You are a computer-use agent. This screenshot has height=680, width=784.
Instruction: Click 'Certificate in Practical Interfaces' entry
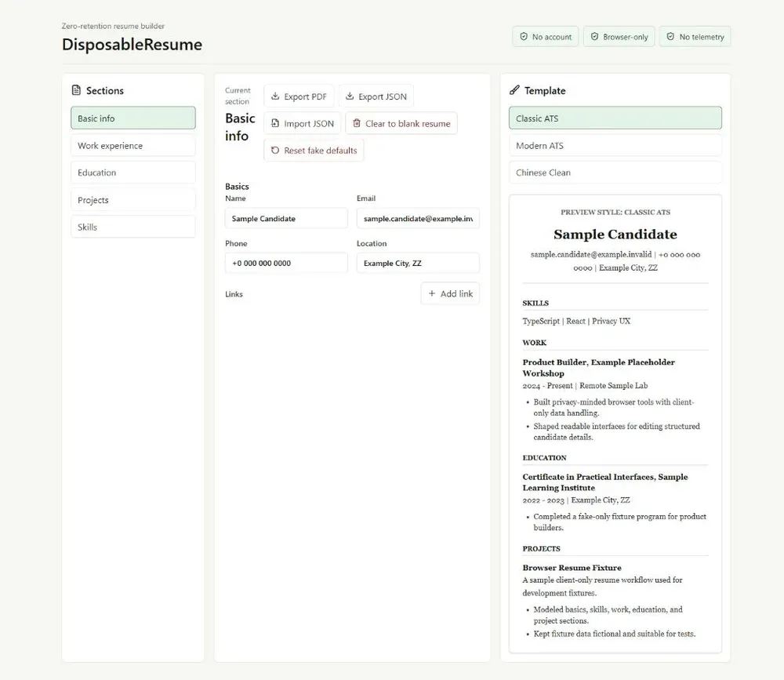click(605, 482)
